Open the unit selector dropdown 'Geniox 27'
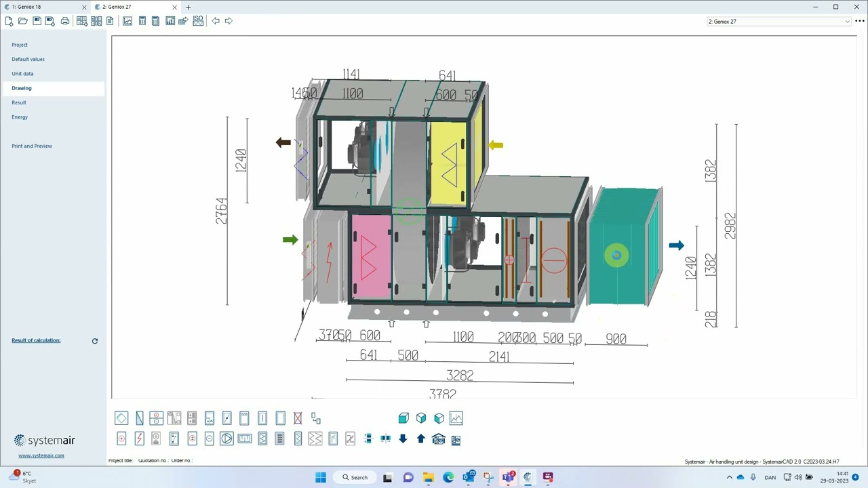 tap(778, 22)
